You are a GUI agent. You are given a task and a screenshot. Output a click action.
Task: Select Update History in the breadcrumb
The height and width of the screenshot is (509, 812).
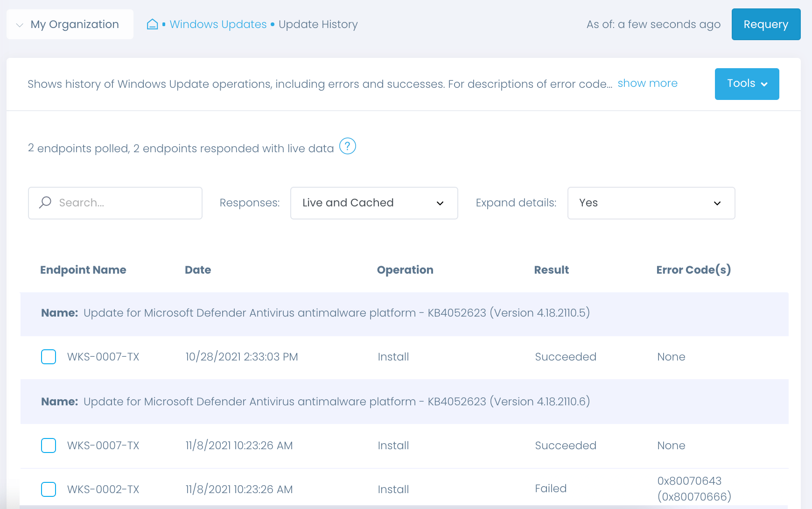pos(317,24)
